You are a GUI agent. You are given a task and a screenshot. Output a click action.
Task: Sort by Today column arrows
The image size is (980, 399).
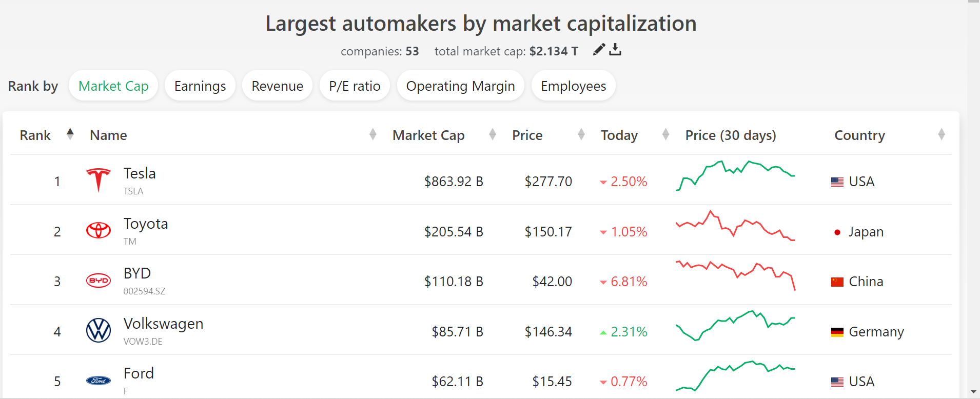pos(666,134)
